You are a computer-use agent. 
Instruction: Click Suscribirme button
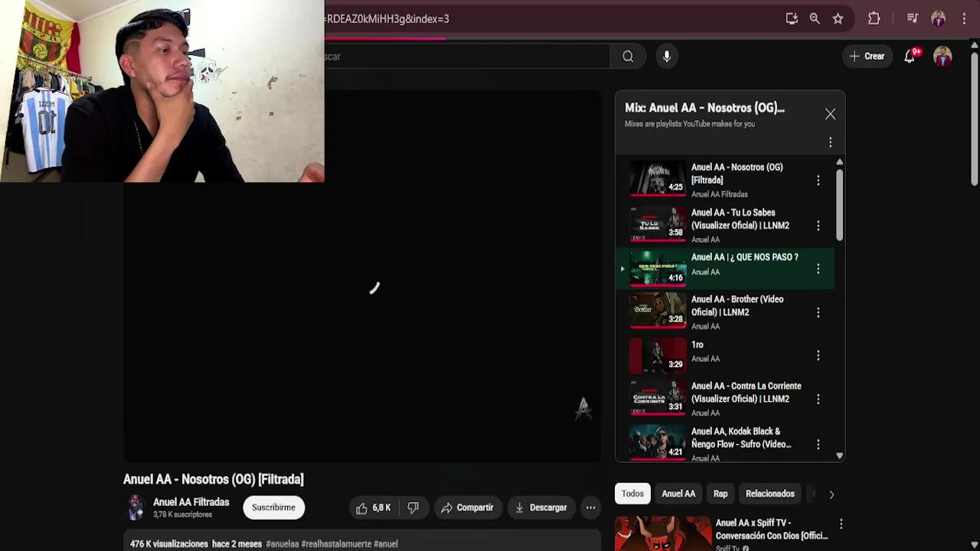click(273, 507)
